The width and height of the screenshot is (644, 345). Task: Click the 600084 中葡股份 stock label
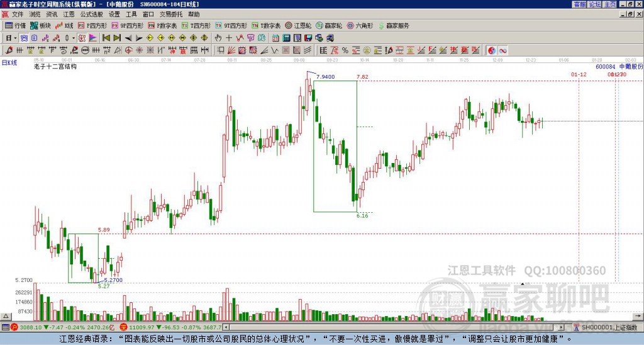click(x=619, y=67)
